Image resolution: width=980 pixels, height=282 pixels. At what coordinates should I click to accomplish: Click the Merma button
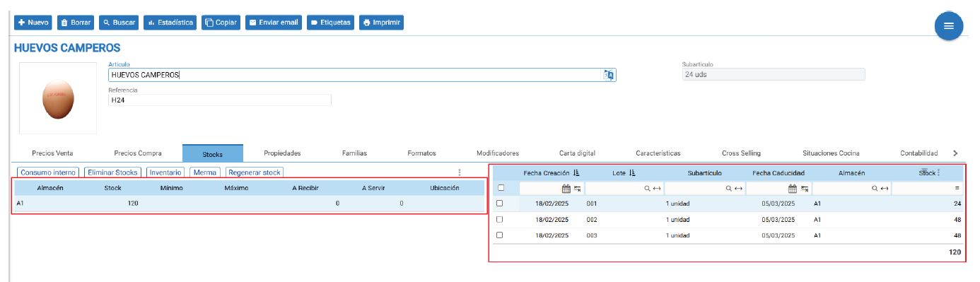pos(206,172)
